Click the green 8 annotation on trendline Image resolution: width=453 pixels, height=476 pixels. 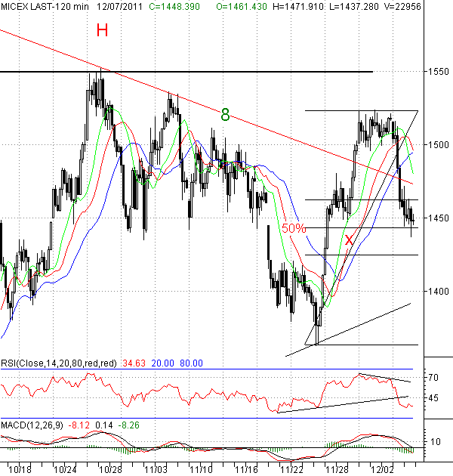pyautogui.click(x=225, y=115)
